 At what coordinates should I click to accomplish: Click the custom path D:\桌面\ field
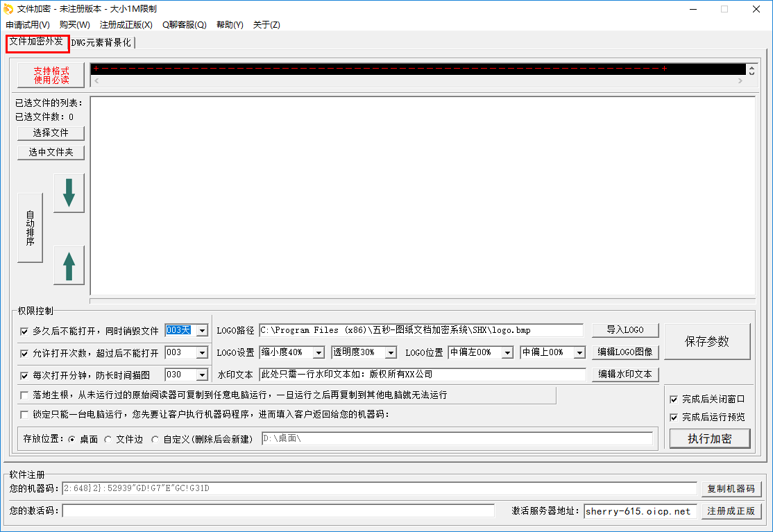457,438
